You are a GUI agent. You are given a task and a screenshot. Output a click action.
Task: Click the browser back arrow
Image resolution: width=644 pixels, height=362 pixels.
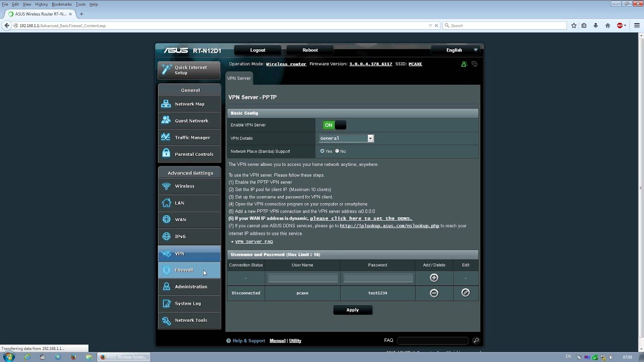pos(7,26)
